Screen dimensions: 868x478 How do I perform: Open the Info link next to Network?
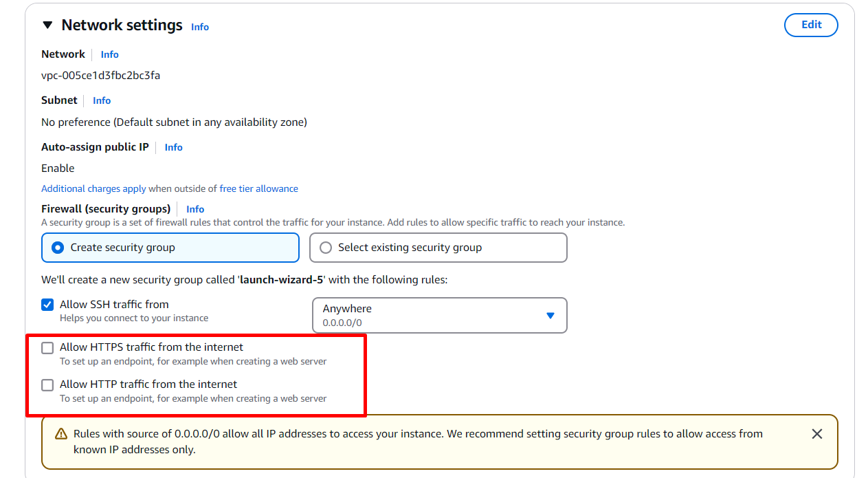pyautogui.click(x=109, y=54)
